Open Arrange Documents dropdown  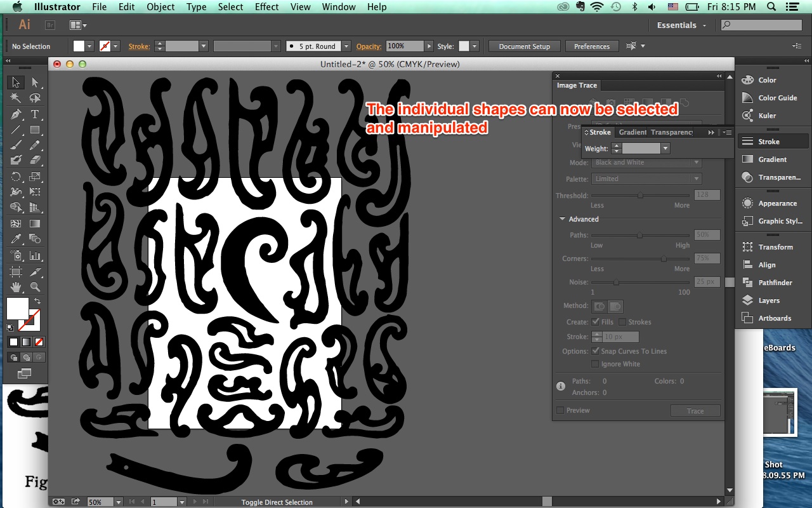[79, 25]
